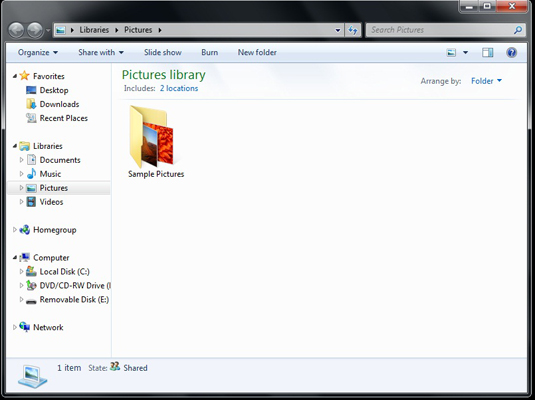Refresh the Pictures folder view
The width and height of the screenshot is (535, 400).
(x=352, y=30)
